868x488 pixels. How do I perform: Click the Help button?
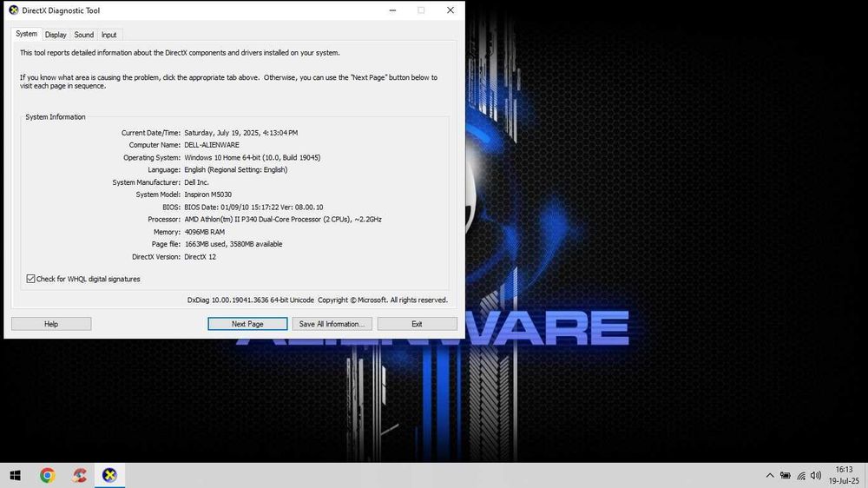(51, 324)
